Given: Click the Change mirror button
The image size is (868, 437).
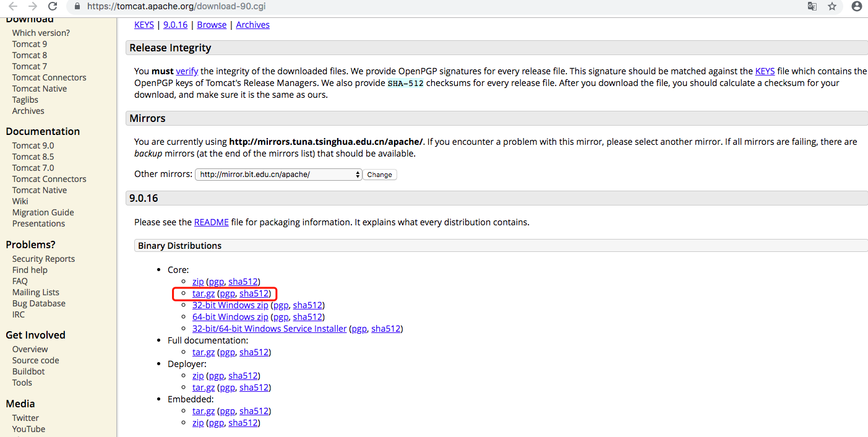Looking at the screenshot, I should 379,175.
